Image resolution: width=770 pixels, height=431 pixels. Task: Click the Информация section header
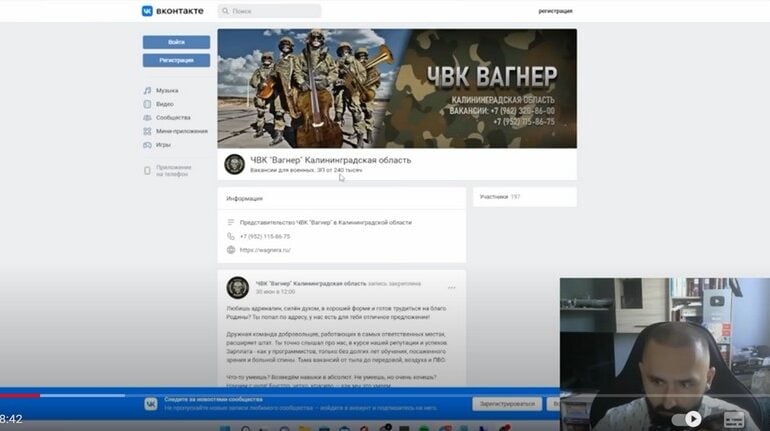[x=245, y=199]
